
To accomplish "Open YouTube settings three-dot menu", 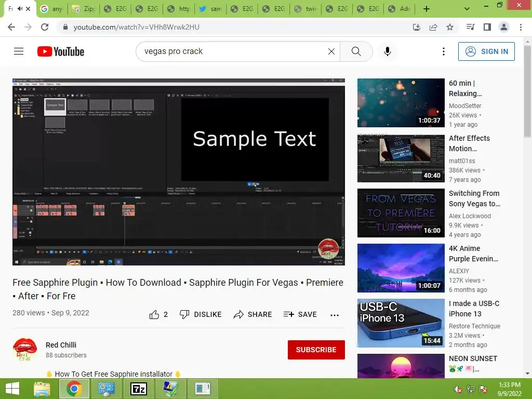I will [444, 51].
